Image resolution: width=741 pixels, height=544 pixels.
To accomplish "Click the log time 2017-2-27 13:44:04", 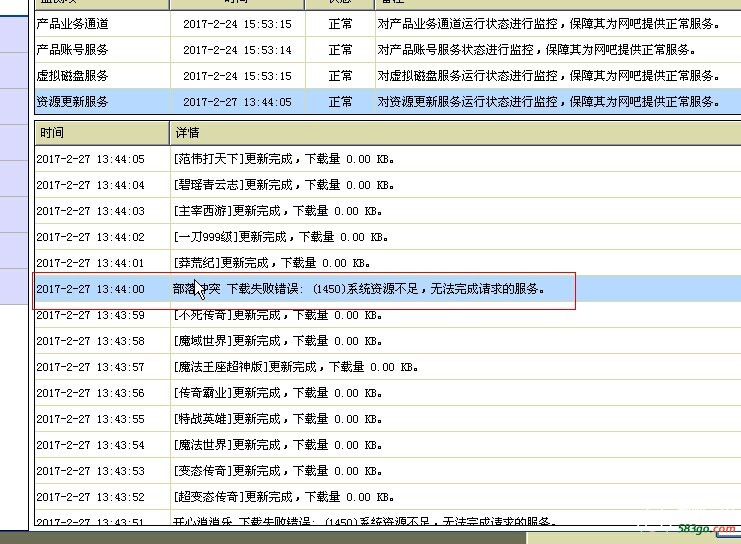I will (90, 185).
